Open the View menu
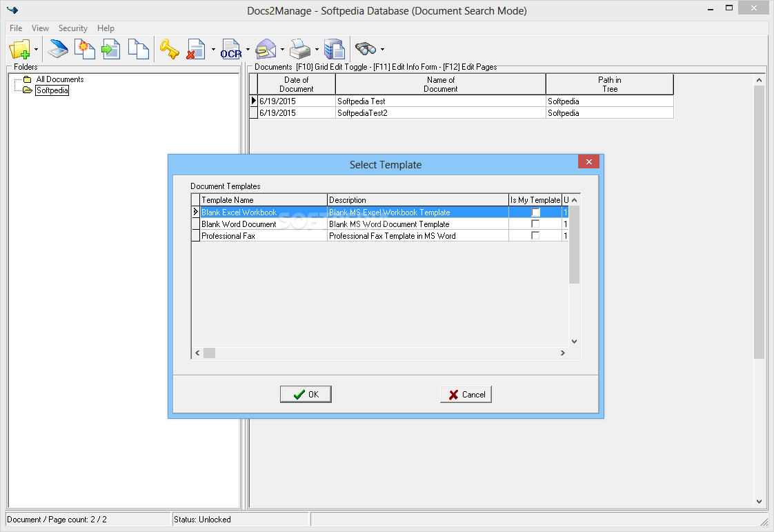 [40, 28]
